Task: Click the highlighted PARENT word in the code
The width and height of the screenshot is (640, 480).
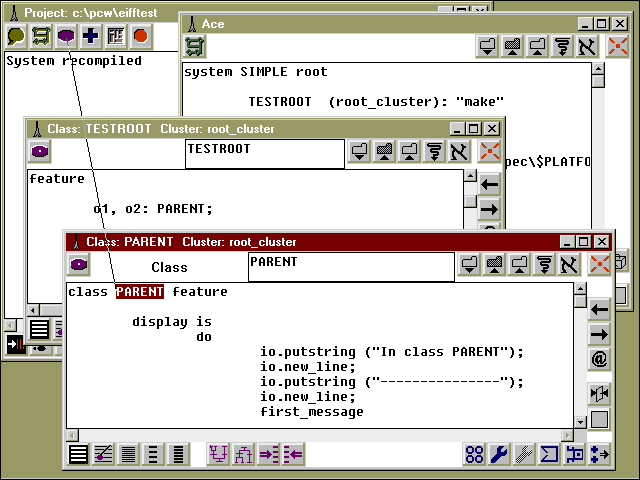Action: tap(139, 292)
